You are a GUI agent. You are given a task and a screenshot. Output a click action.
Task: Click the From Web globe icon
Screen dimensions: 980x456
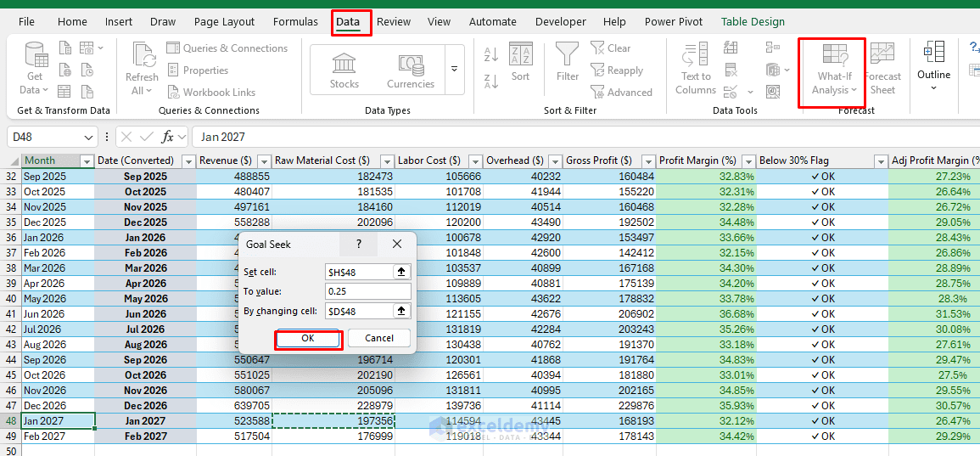coord(65,70)
